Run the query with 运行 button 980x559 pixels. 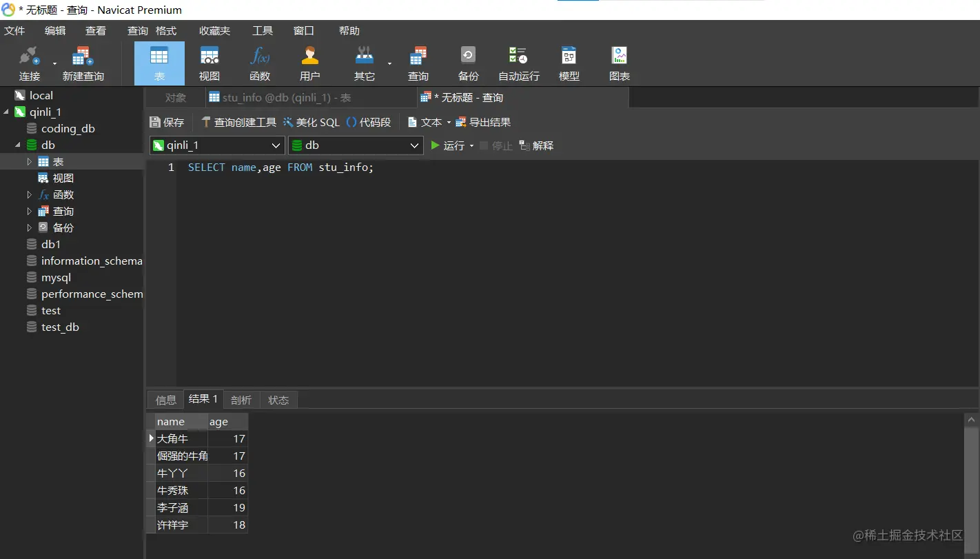(447, 145)
